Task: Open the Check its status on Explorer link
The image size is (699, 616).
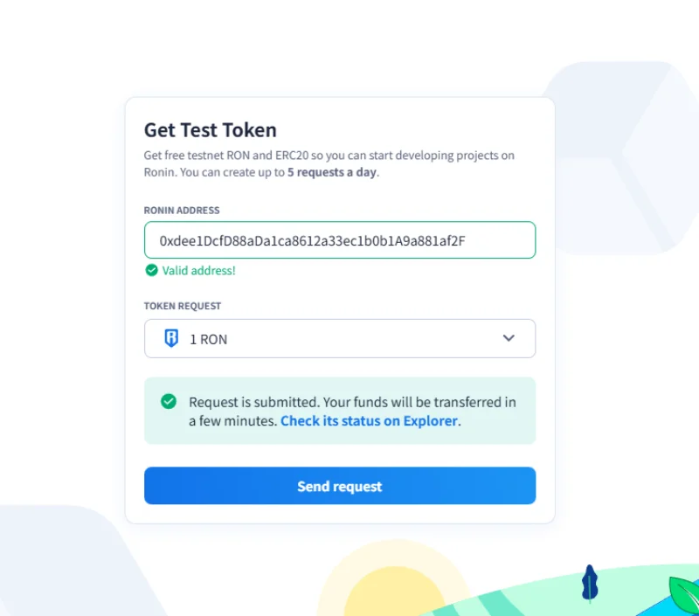Action: pos(369,421)
